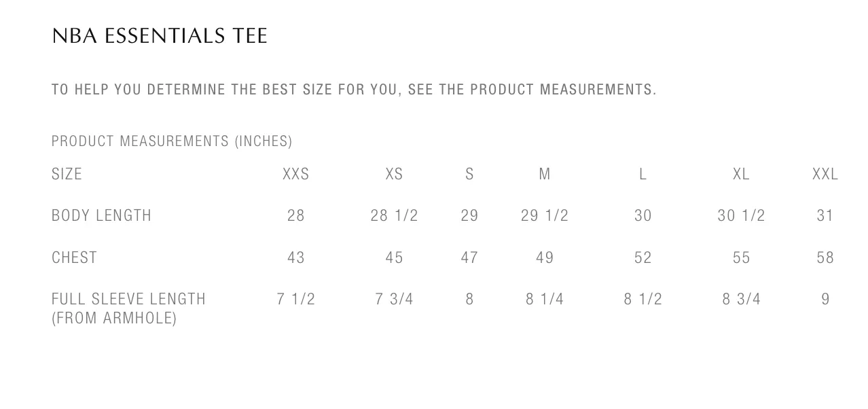This screenshot has height=409, width=868.
Task: Click sleeve length value 7 3/4
Action: click(x=394, y=300)
